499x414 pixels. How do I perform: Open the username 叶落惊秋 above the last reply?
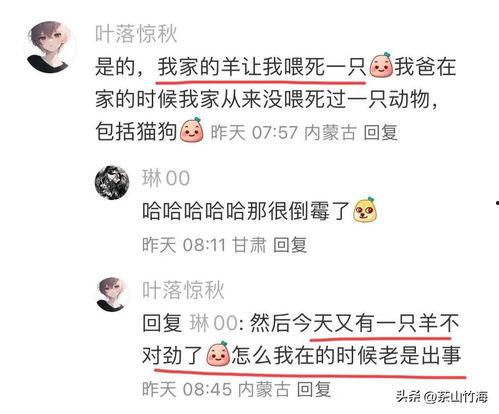point(183,290)
